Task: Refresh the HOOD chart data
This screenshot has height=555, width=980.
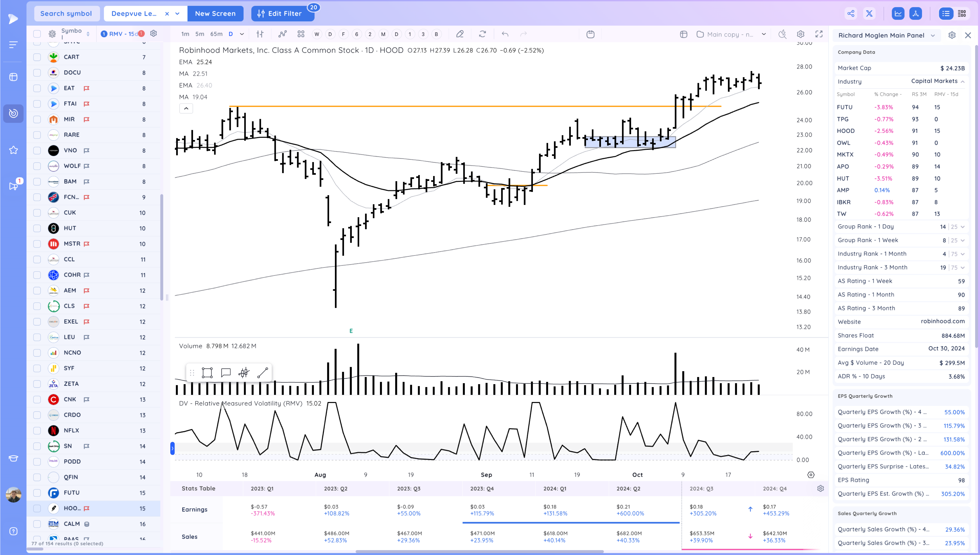Action: coord(482,34)
